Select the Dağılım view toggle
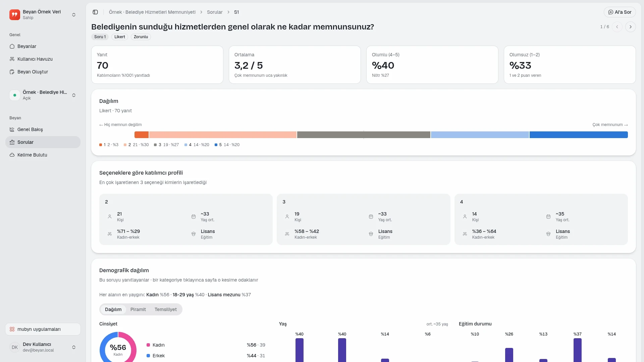644x362 pixels. pos(113,309)
